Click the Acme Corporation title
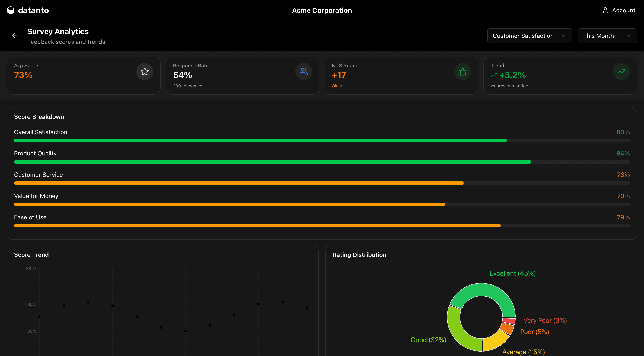This screenshot has width=644, height=356. 322,10
